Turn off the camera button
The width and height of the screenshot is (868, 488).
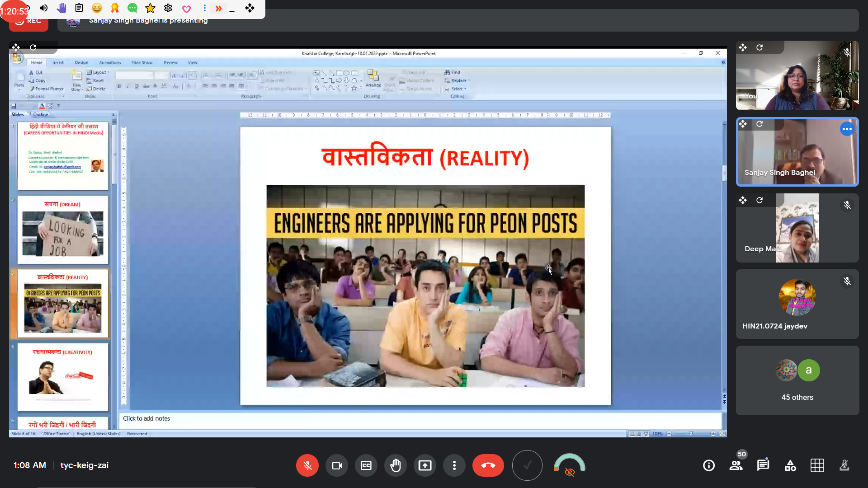pyautogui.click(x=337, y=465)
